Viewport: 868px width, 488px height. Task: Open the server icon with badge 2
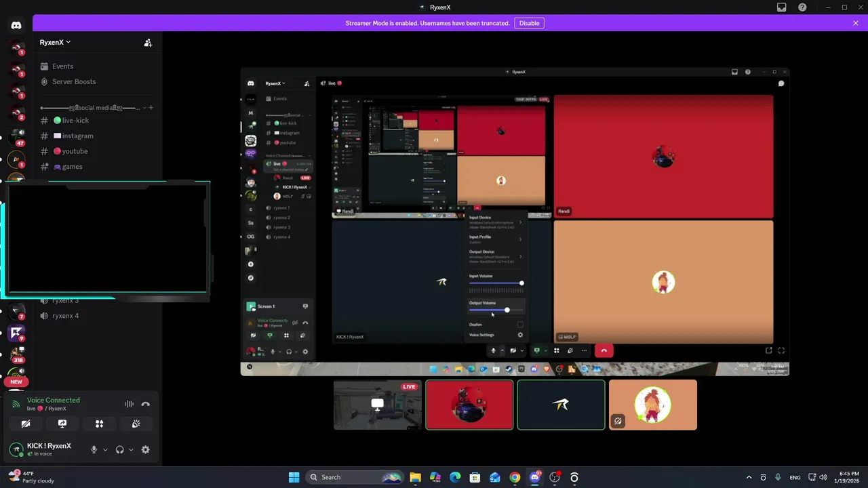click(x=16, y=113)
